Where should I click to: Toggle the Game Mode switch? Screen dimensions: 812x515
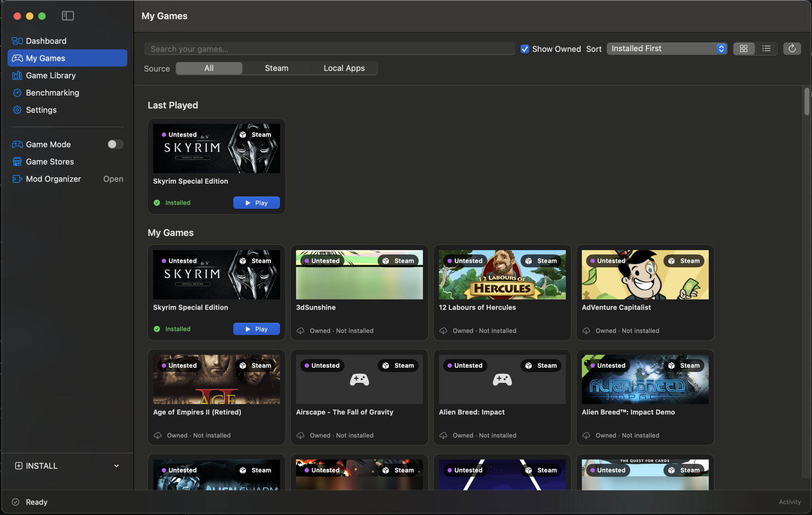[115, 145]
